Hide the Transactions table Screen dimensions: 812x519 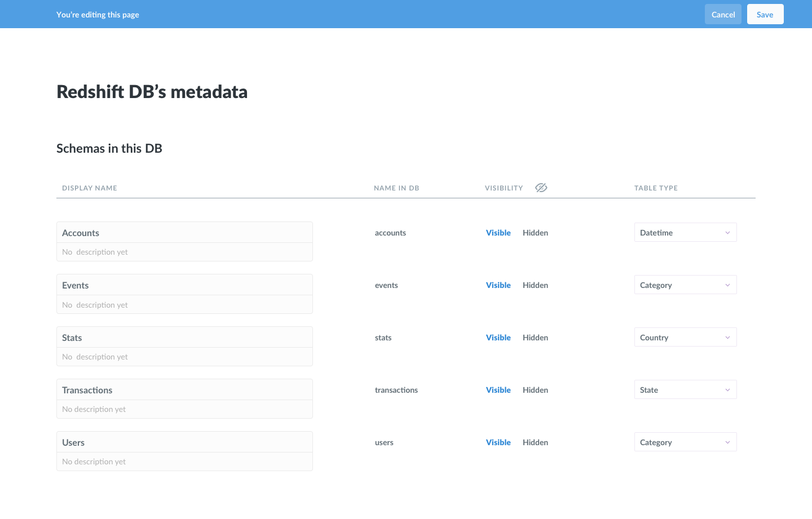tap(535, 389)
